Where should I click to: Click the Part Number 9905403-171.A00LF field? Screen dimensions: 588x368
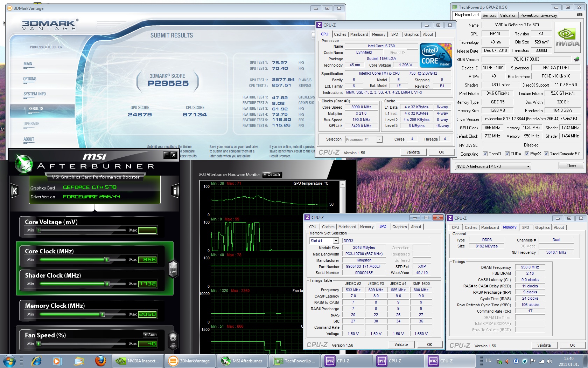coord(363,267)
